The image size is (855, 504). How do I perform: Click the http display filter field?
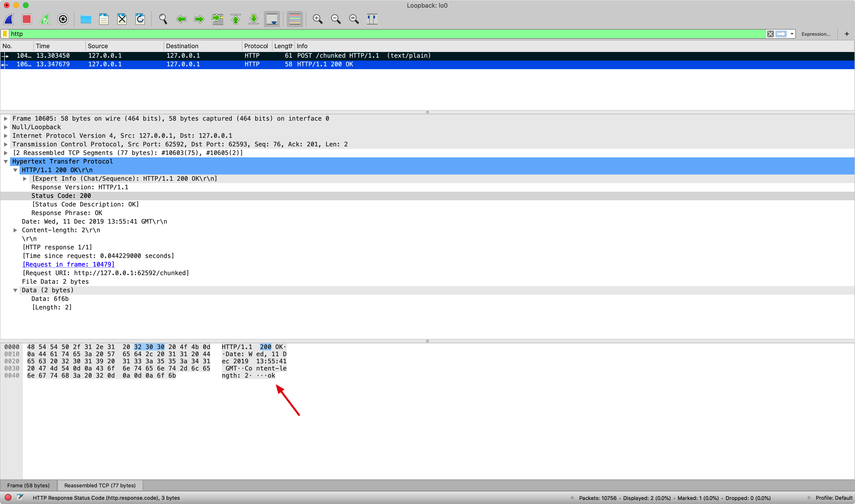point(374,34)
